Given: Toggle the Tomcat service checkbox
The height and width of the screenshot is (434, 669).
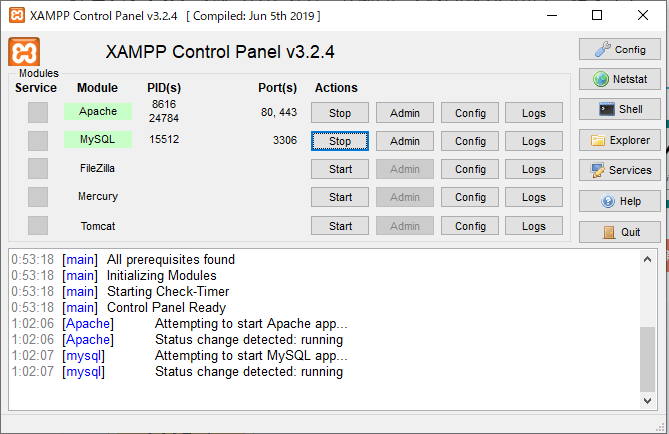Looking at the screenshot, I should pyautogui.click(x=38, y=225).
